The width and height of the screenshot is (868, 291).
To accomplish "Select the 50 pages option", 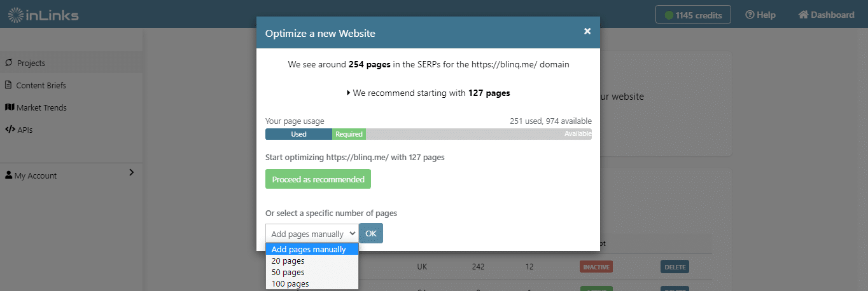I will [312, 272].
